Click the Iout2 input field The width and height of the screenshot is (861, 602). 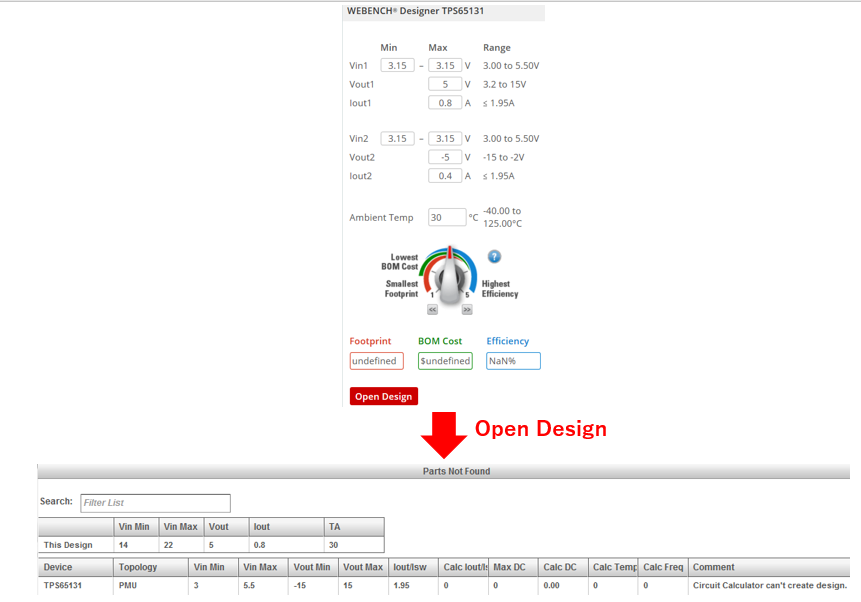pyautogui.click(x=445, y=176)
